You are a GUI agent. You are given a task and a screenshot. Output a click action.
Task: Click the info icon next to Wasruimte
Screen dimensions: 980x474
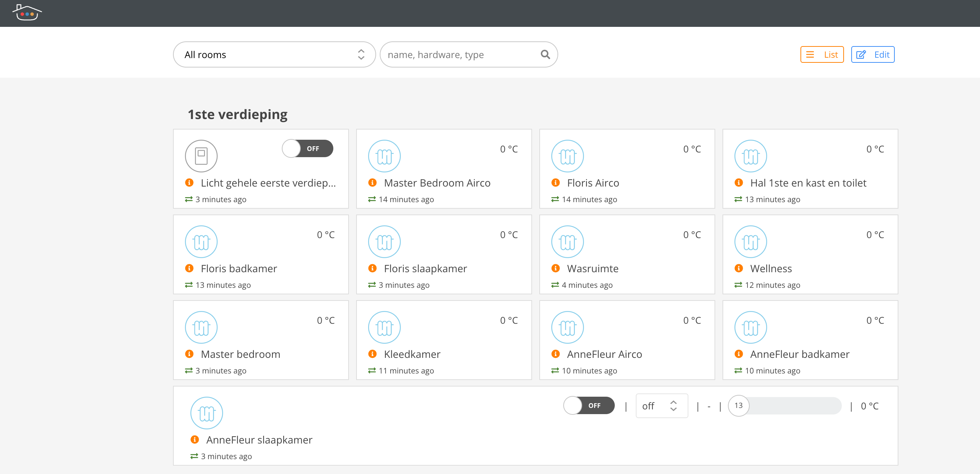pos(555,269)
